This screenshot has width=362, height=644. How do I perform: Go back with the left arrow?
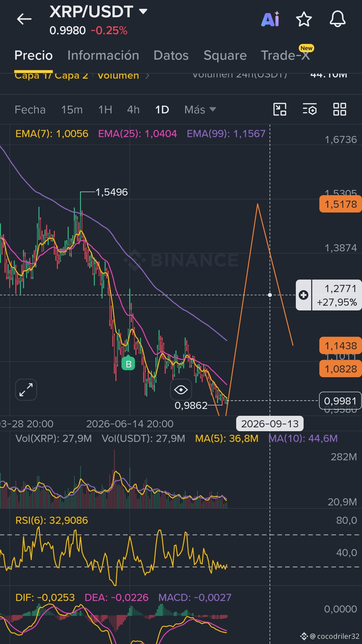24,19
